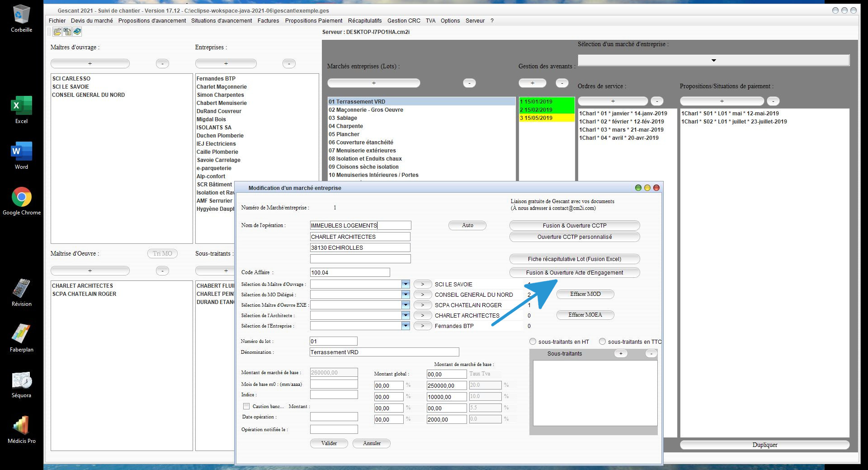Expand the Sélection Maître d'Oeuvre EXE dropdown
868x470 pixels.
click(406, 305)
